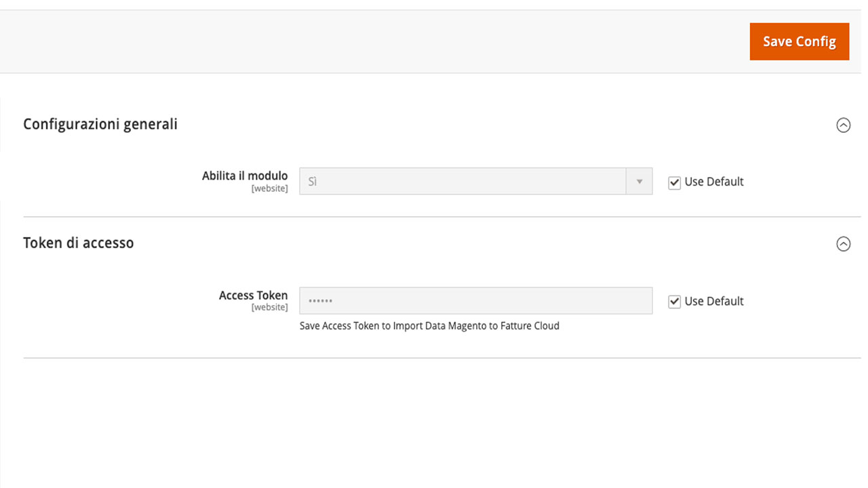This screenshot has width=868, height=488.
Task: Click Use Default label beside Access Token
Action: [x=714, y=301]
